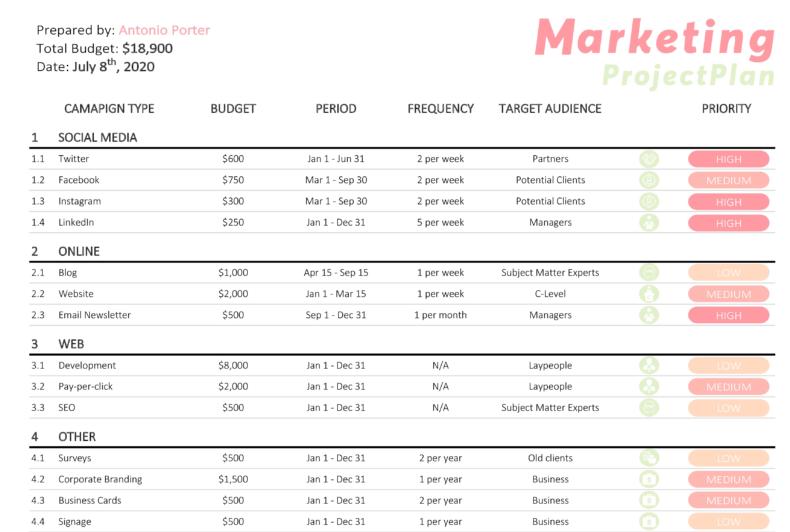Select the Laypeople icon in the Development row
Viewport: 790px width, 532px height.
point(649,366)
